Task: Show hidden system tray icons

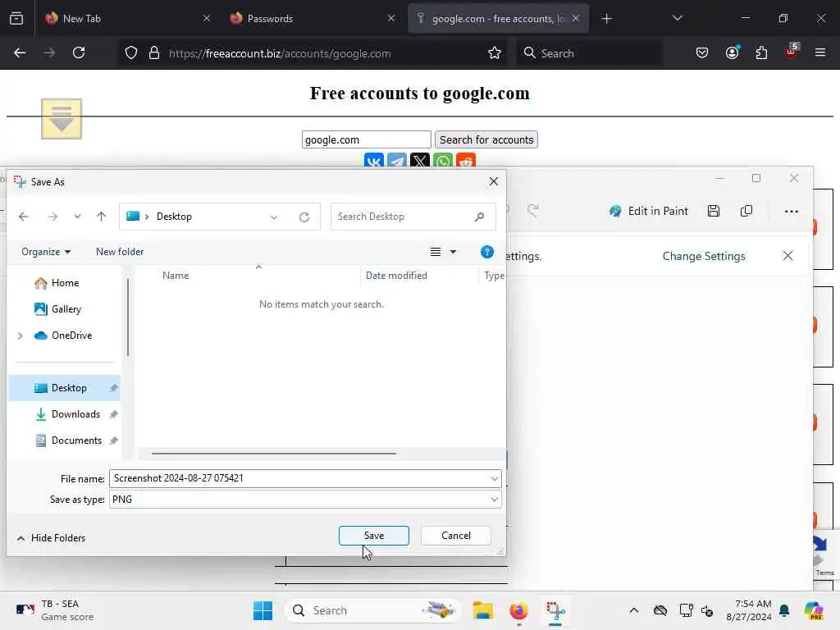Action: click(634, 610)
